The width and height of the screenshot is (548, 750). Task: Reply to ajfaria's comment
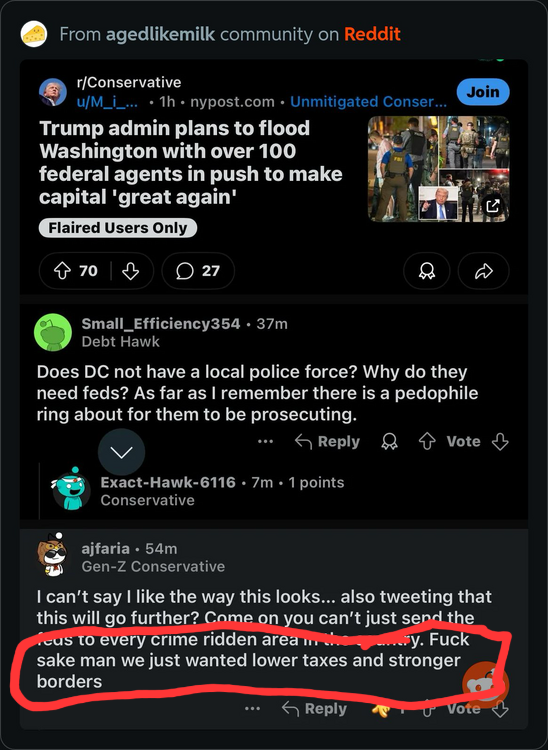(x=314, y=708)
